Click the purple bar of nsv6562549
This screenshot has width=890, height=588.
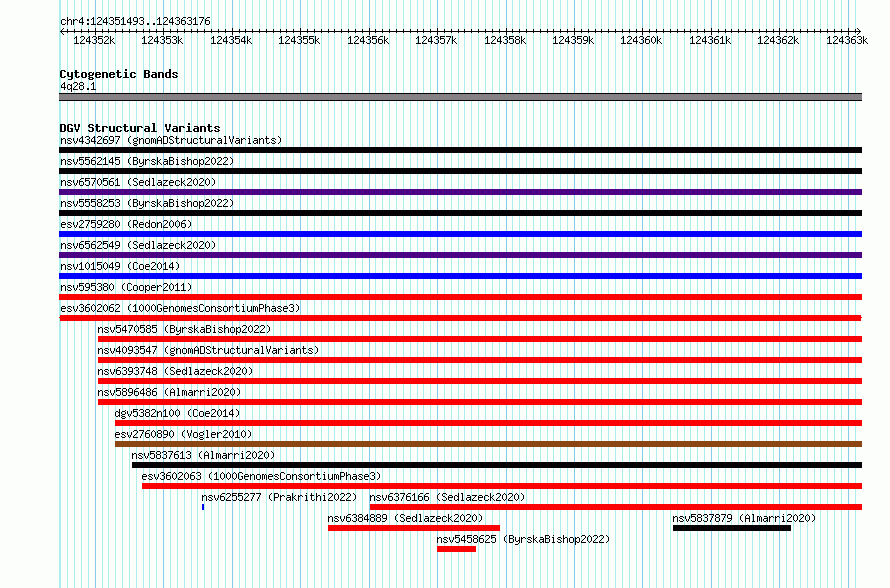point(460,255)
